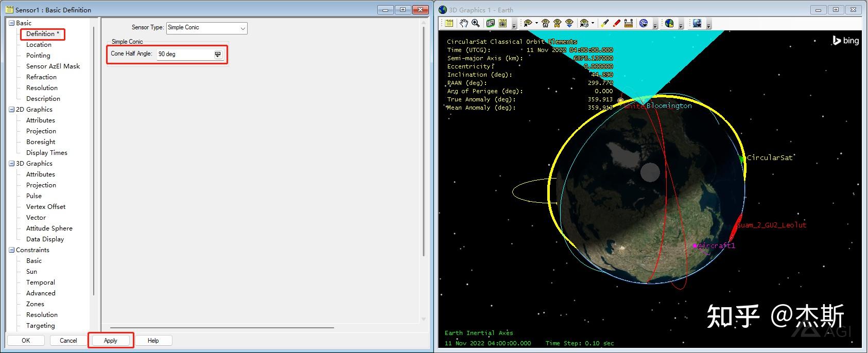
Task: Open the Display Times page
Action: (x=47, y=153)
